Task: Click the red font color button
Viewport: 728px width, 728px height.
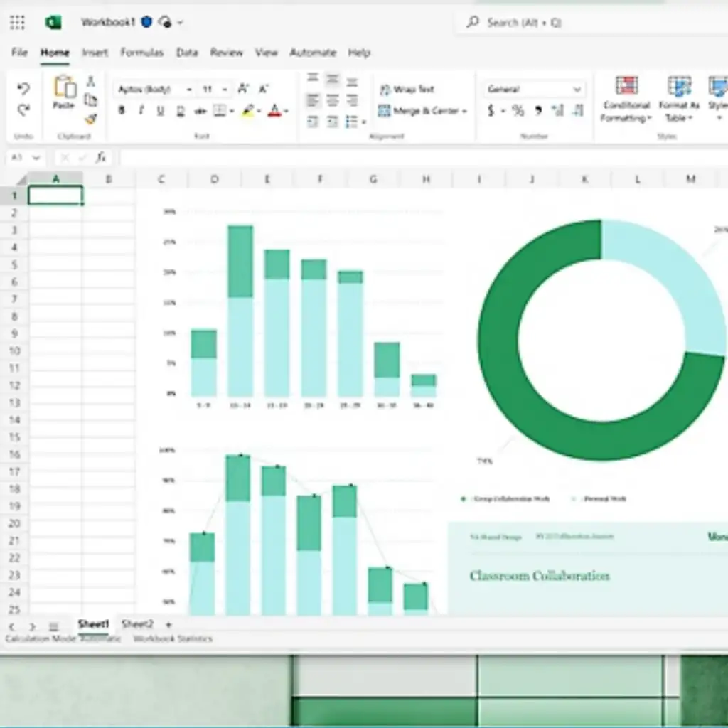Action: [274, 111]
